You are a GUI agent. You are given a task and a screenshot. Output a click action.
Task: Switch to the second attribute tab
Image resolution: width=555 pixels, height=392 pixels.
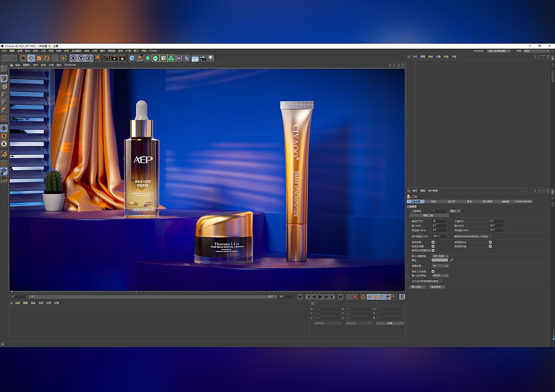click(x=433, y=202)
